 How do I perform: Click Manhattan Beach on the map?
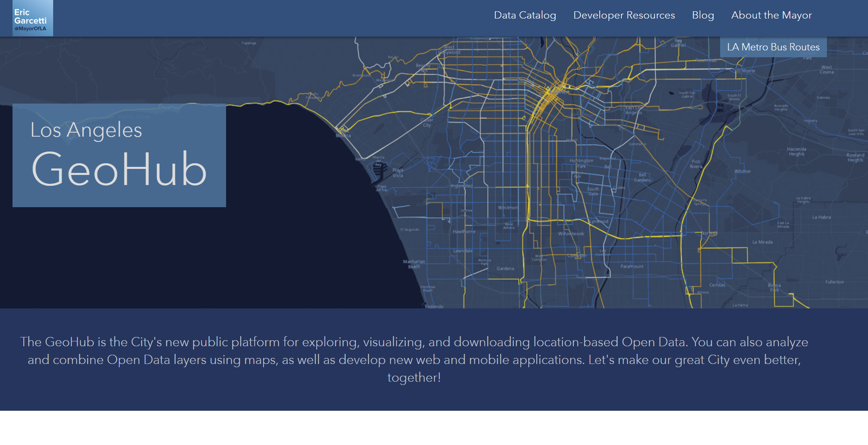tap(414, 264)
